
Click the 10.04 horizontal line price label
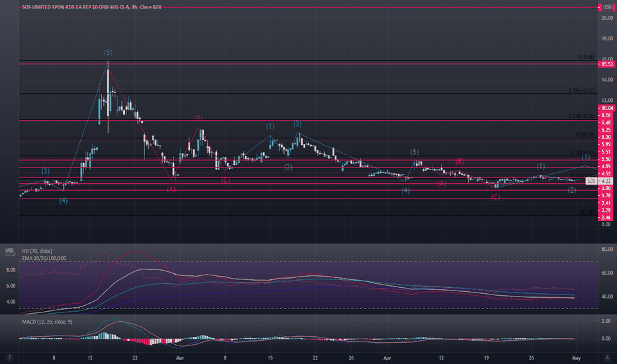606,108
